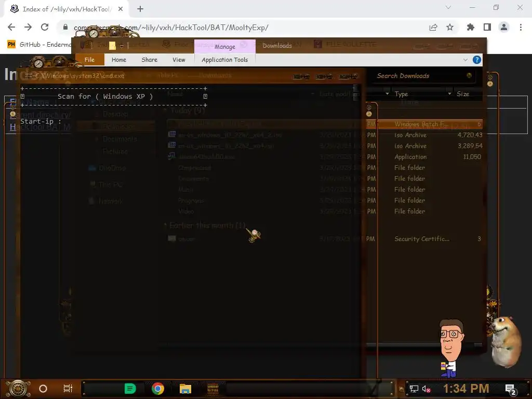Reload the Chrome page

click(45, 27)
